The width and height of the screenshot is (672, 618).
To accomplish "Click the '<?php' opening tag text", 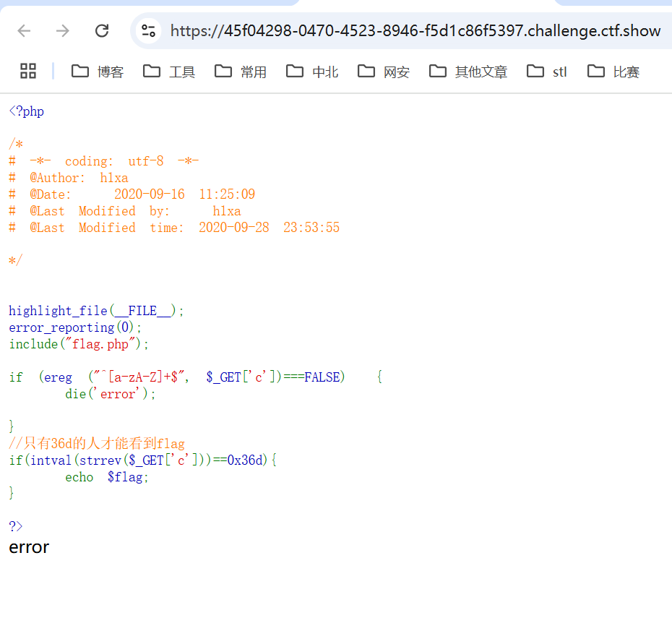I will (x=27, y=111).
